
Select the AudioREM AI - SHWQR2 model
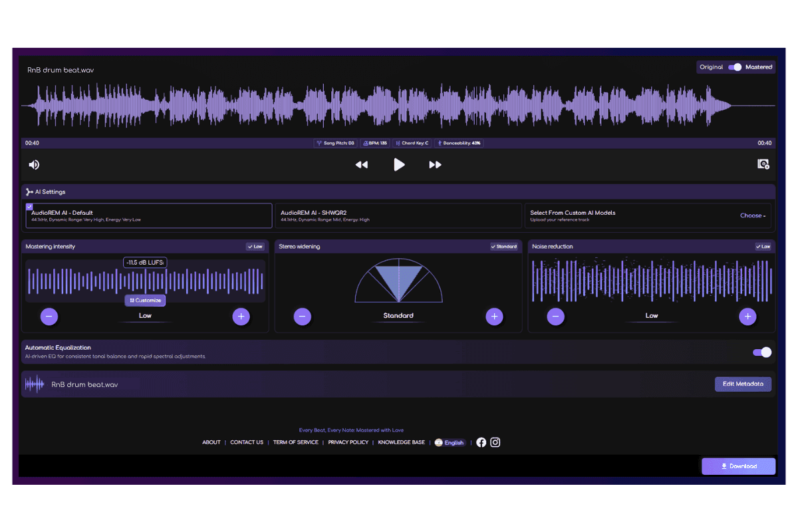tap(398, 215)
